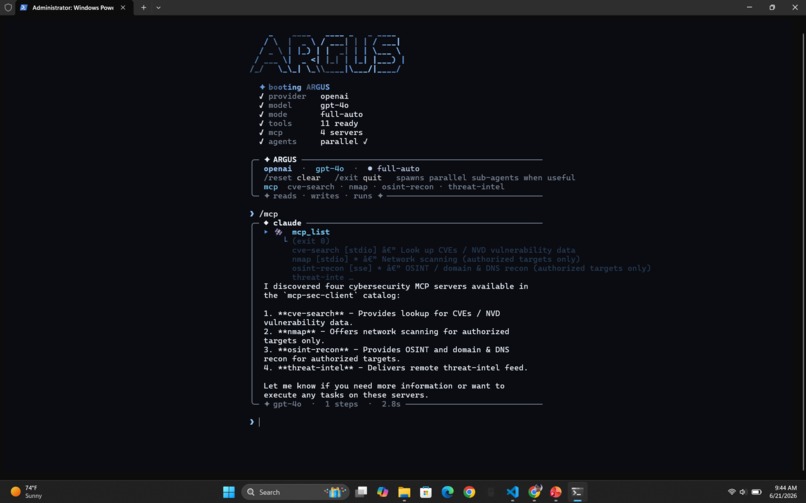806x503 pixels.
Task: Open the Wi-Fi network tray icon
Action: [731, 492]
